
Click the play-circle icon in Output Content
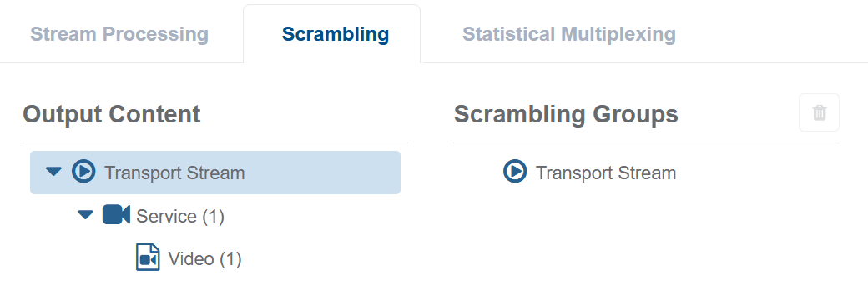(83, 172)
